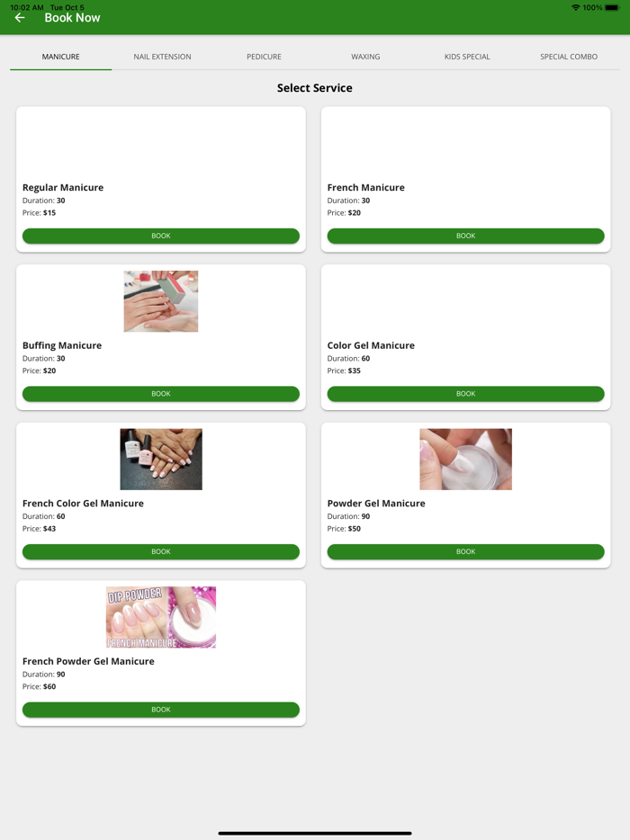Switch to the Nail Extension tab
Screen dimensions: 630x840
(x=163, y=57)
